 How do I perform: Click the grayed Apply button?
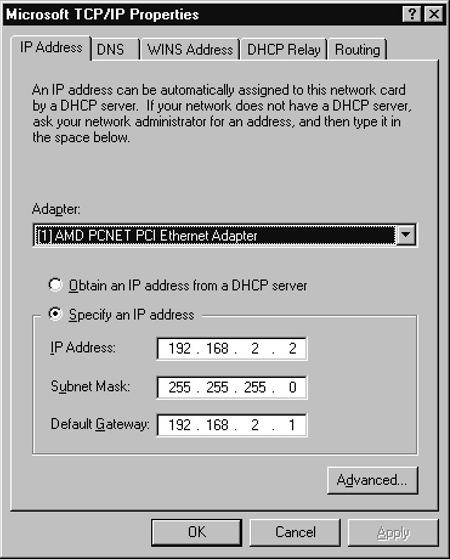click(x=393, y=532)
